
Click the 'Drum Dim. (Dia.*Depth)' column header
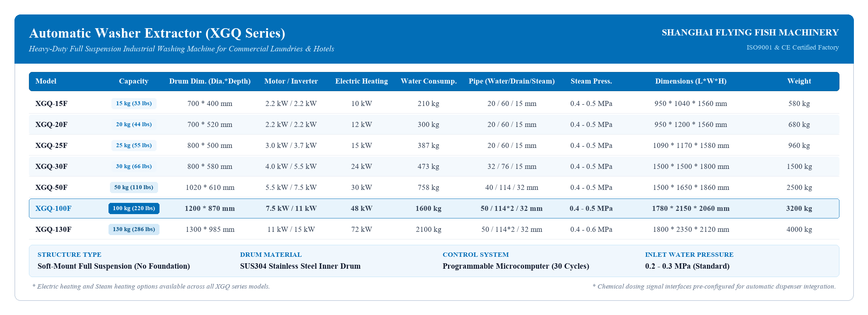(210, 81)
